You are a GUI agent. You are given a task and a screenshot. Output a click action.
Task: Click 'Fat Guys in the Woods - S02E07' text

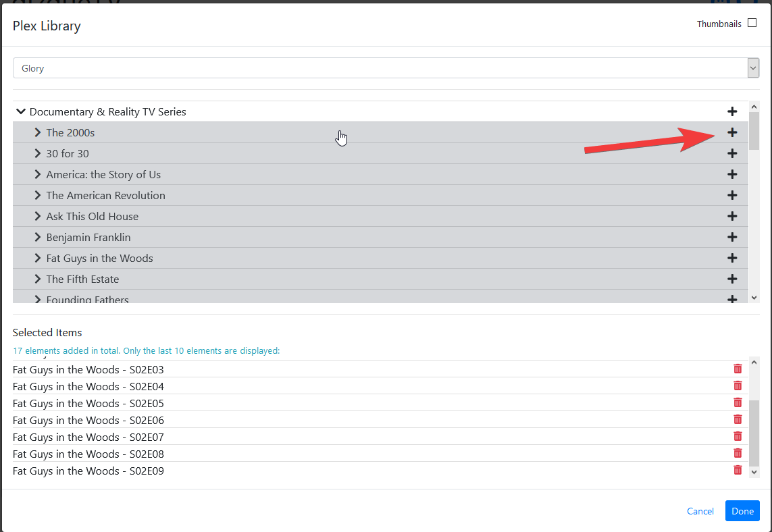point(88,437)
